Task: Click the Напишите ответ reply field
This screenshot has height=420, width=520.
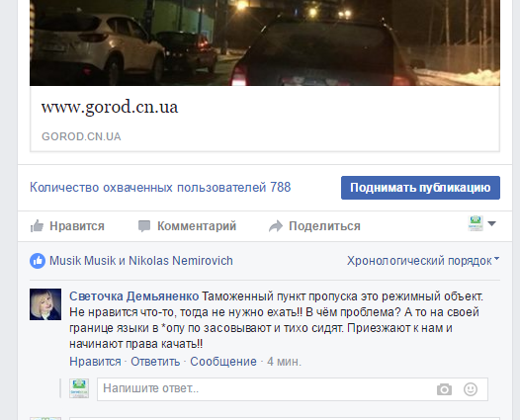Action: click(x=293, y=389)
